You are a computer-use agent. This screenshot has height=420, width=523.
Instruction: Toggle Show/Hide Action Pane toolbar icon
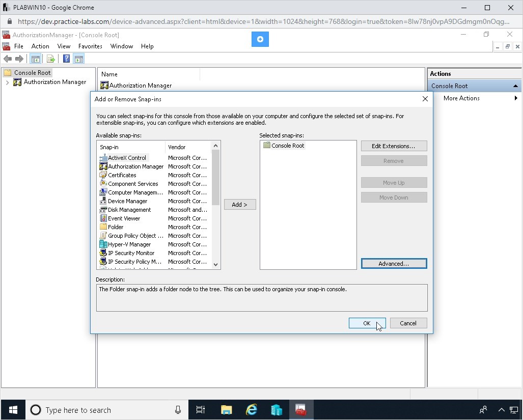coord(79,59)
